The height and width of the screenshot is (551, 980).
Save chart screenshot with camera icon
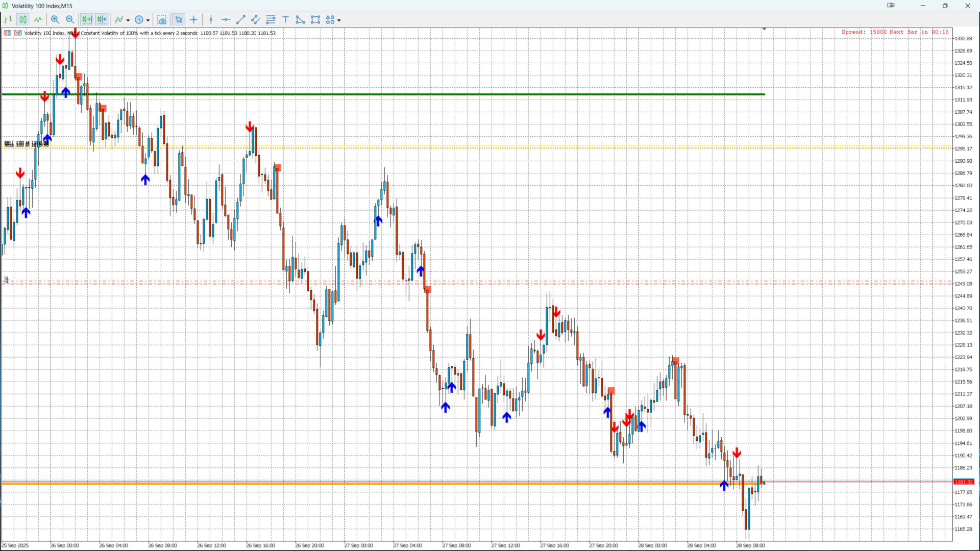(x=162, y=20)
